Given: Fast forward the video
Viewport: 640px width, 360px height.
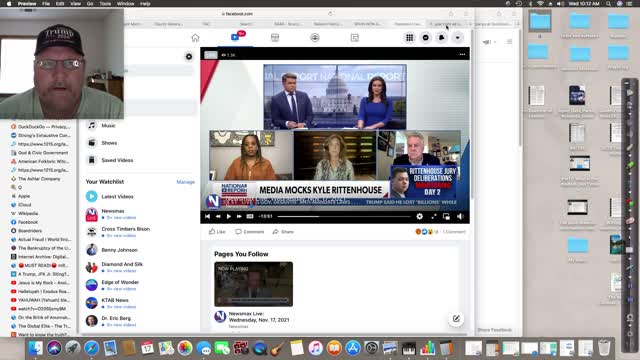Looking at the screenshot, I should [x=239, y=216].
